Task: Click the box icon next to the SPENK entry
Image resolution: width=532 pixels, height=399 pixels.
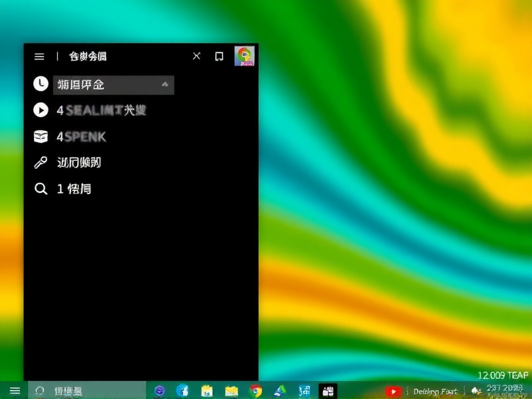Action: [x=41, y=137]
